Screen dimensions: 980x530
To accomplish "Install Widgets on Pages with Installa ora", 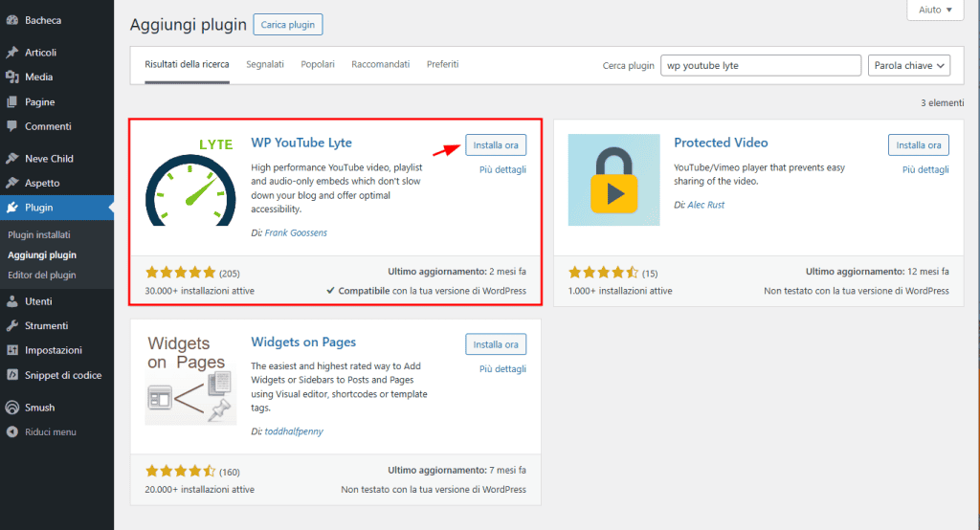I will 496,344.
